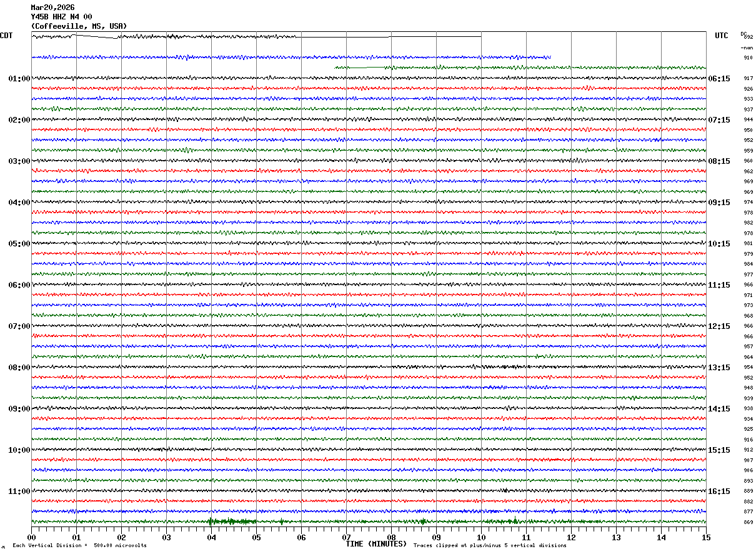Select minute tick label 14
The image size is (756, 554).
click(661, 537)
